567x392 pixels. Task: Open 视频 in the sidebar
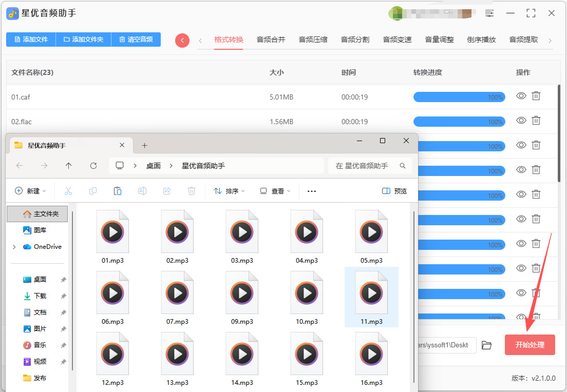point(35,361)
